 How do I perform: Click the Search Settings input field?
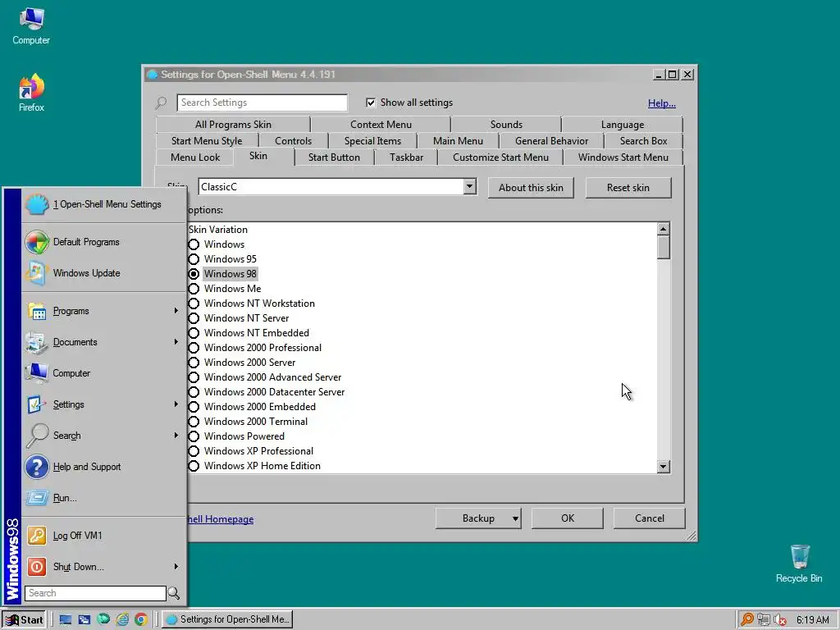tap(262, 103)
